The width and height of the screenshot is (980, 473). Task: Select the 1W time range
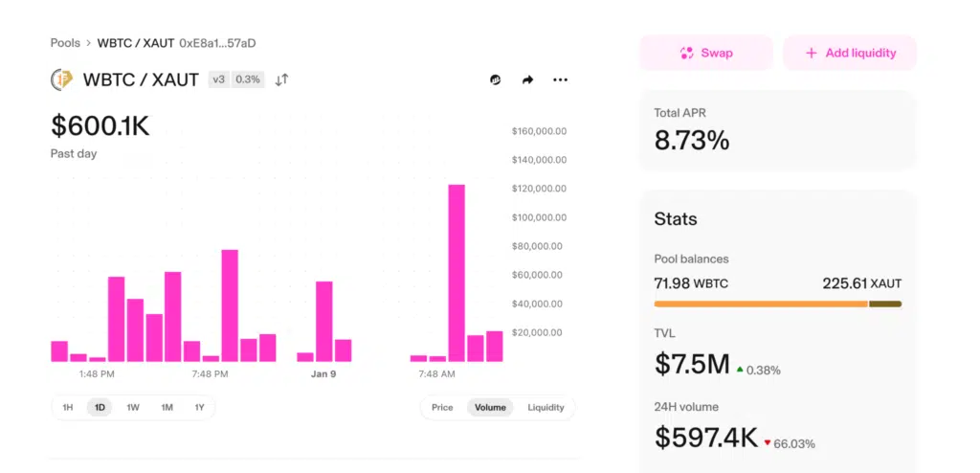pos(133,407)
